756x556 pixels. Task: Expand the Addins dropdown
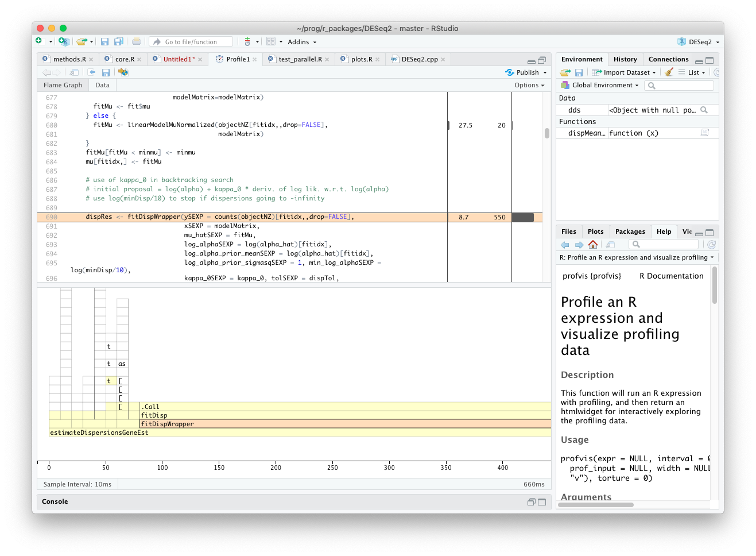coord(302,42)
